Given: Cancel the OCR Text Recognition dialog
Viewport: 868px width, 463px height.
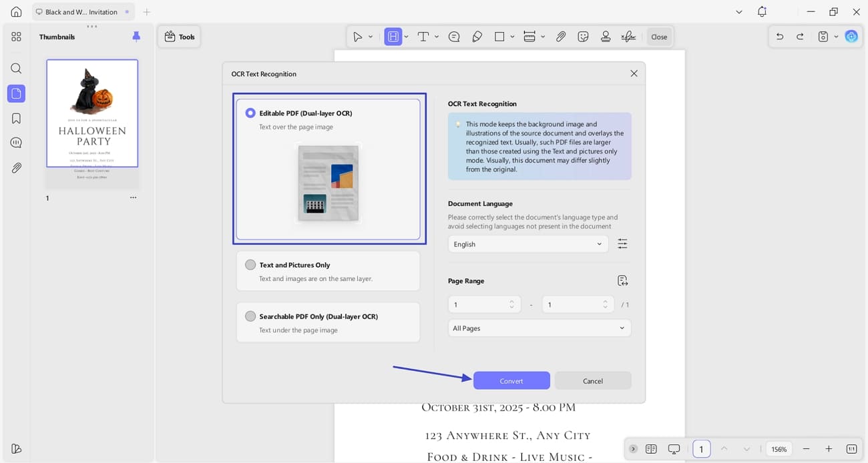Looking at the screenshot, I should tap(593, 380).
